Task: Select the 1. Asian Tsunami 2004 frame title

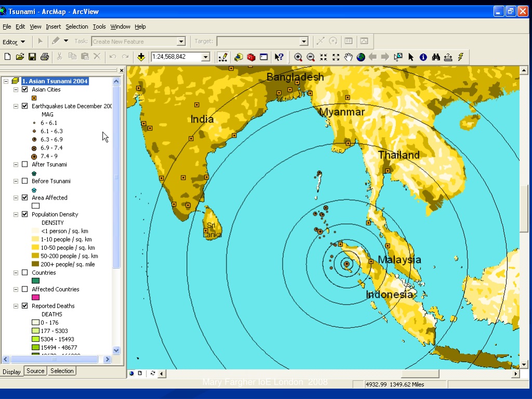Action: (x=55, y=81)
